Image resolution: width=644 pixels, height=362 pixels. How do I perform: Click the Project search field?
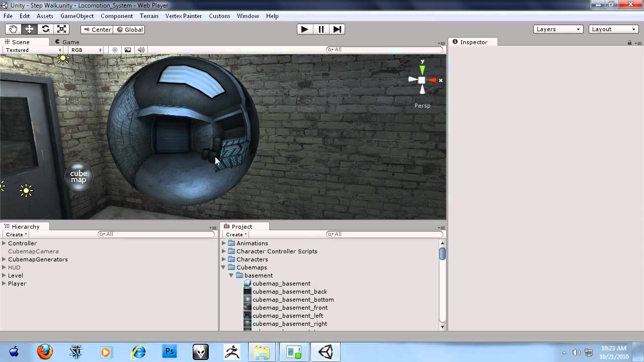384,234
